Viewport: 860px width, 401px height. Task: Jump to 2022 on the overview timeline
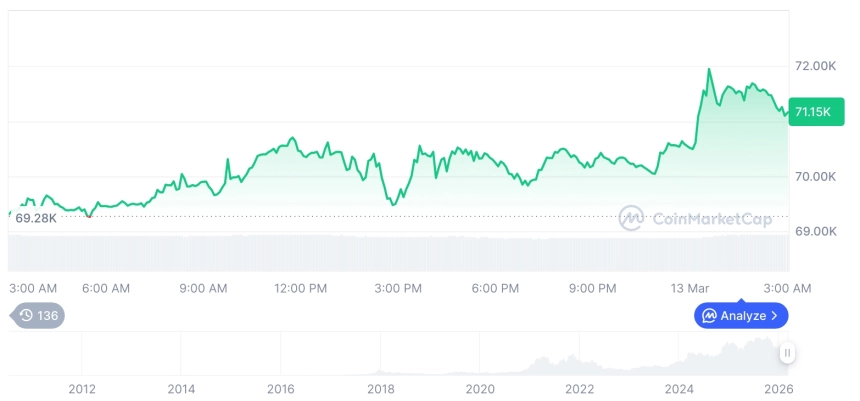[579, 389]
